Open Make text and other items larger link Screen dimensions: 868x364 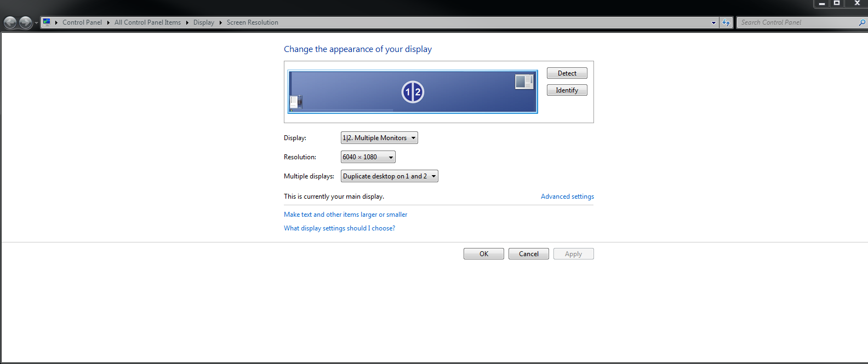coord(345,215)
